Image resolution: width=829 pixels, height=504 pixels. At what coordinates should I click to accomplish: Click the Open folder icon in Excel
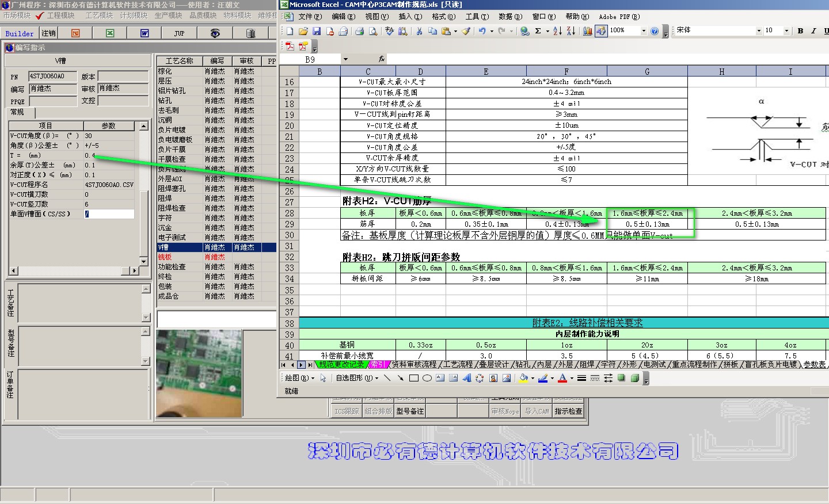click(x=303, y=31)
